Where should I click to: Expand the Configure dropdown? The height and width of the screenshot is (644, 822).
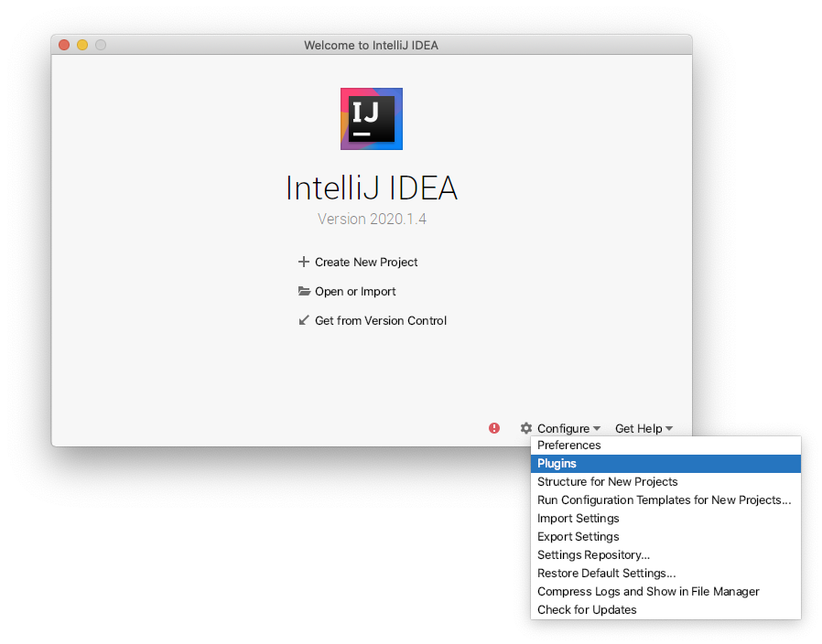click(568, 429)
